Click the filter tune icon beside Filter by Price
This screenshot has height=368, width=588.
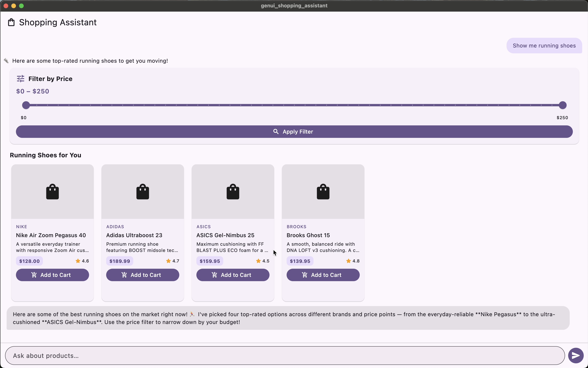click(x=21, y=79)
